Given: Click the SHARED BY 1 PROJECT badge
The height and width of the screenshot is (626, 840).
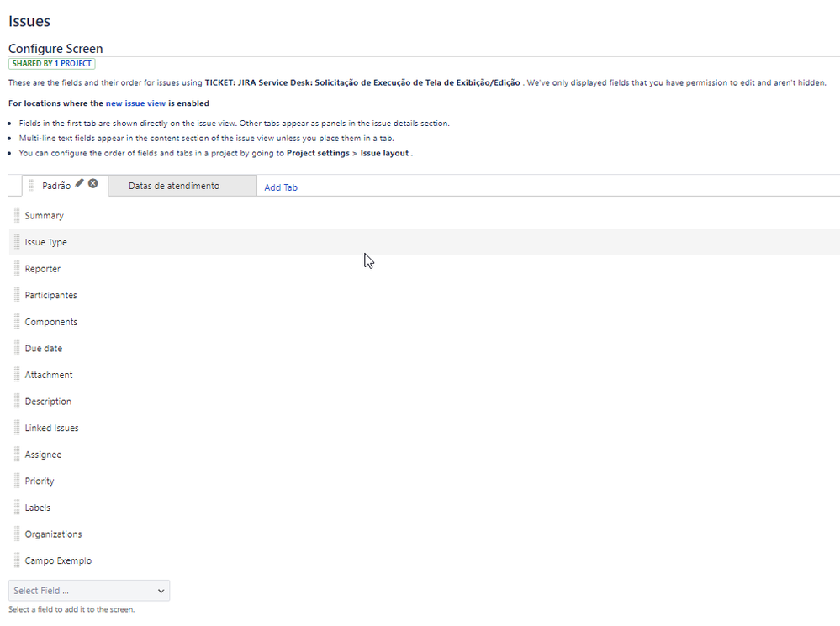Looking at the screenshot, I should click(x=51, y=63).
